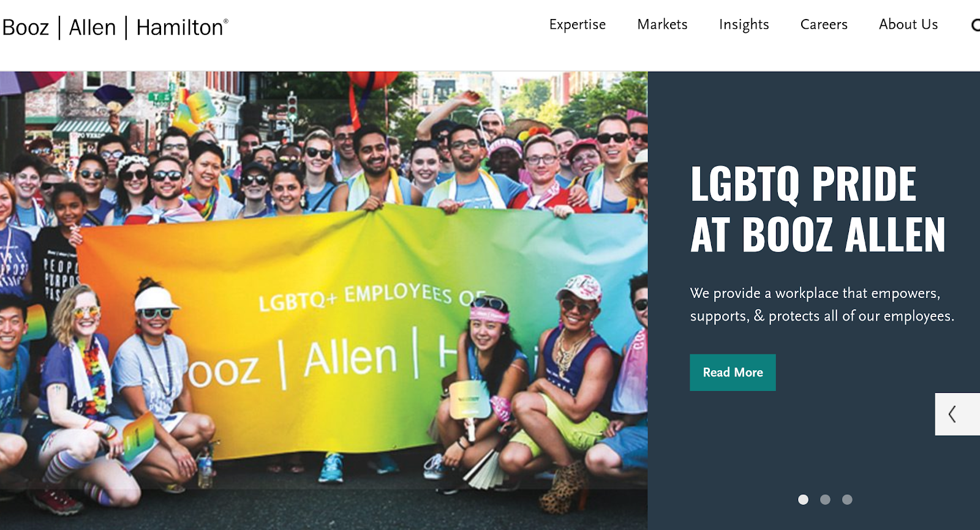Click the previous slide arrow
This screenshot has height=530, width=980.
click(x=957, y=414)
